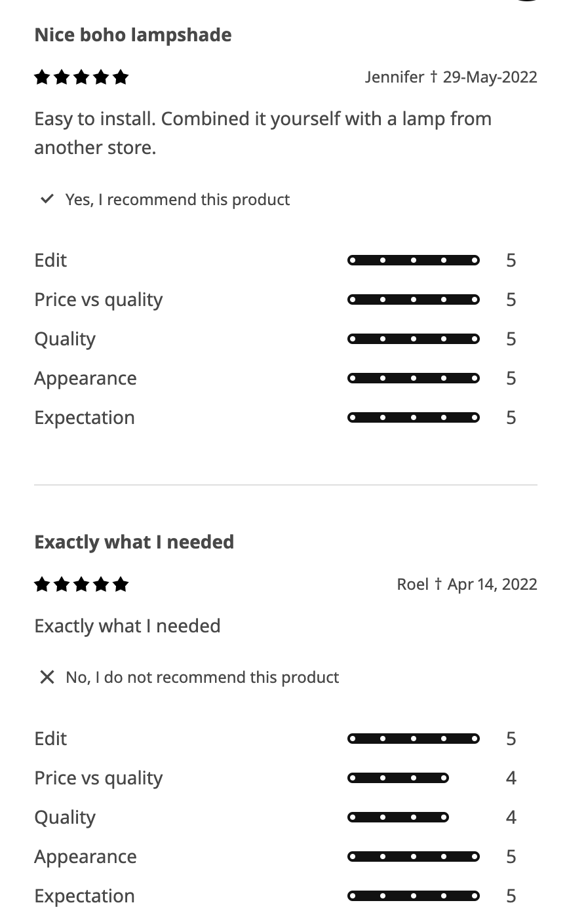Image resolution: width=586 pixels, height=924 pixels.
Task: Click the checkmark icon beside Jennifer's recommendation
Action: coord(47,199)
